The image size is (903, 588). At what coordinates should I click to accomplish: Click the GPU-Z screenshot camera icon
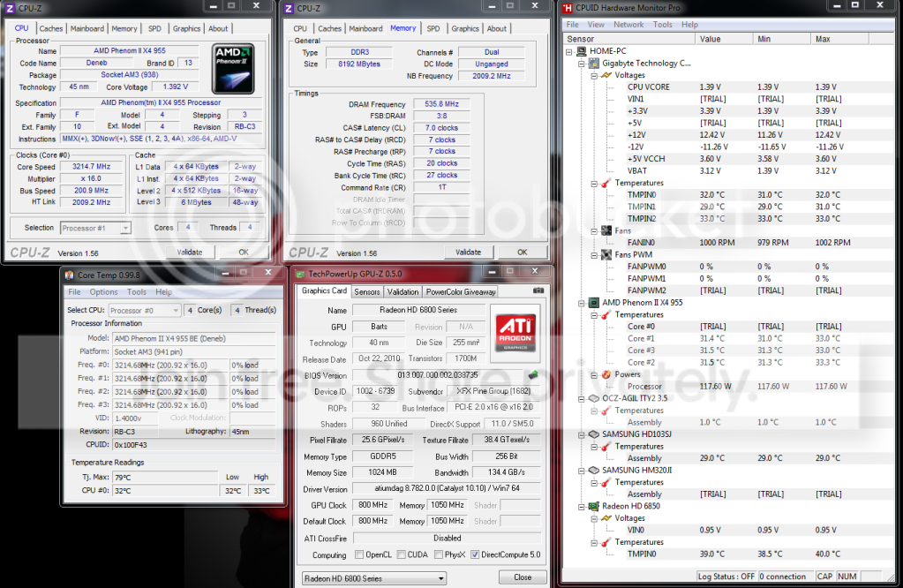pos(538,290)
